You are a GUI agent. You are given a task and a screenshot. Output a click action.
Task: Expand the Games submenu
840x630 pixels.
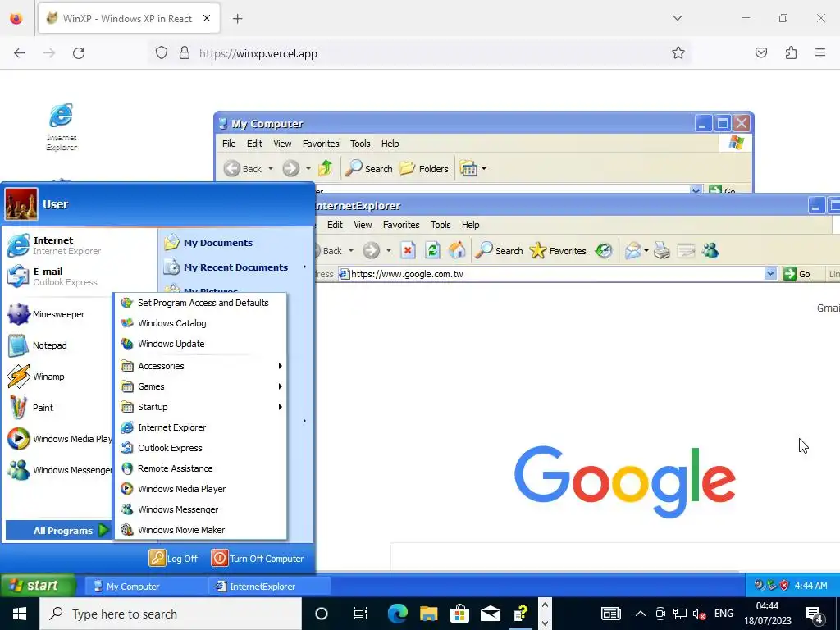[x=201, y=386]
